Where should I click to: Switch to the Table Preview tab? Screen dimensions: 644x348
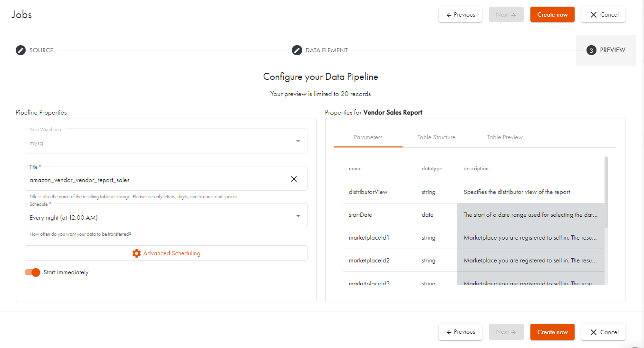(505, 137)
